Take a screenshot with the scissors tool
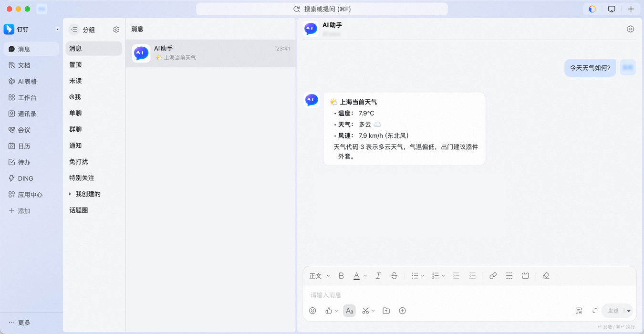Screen dimensions: 644x334 point(366,310)
